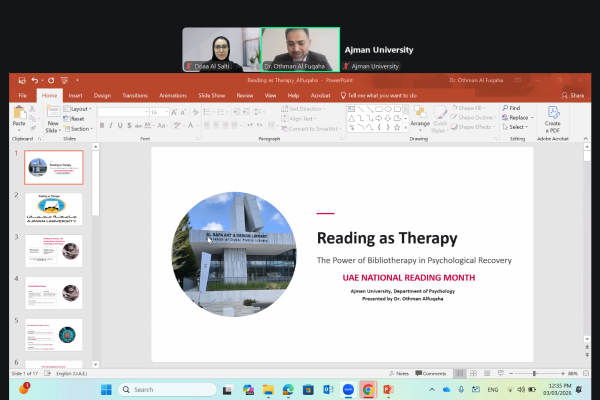Switch to the Insert tab
600x400 pixels.
75,95
